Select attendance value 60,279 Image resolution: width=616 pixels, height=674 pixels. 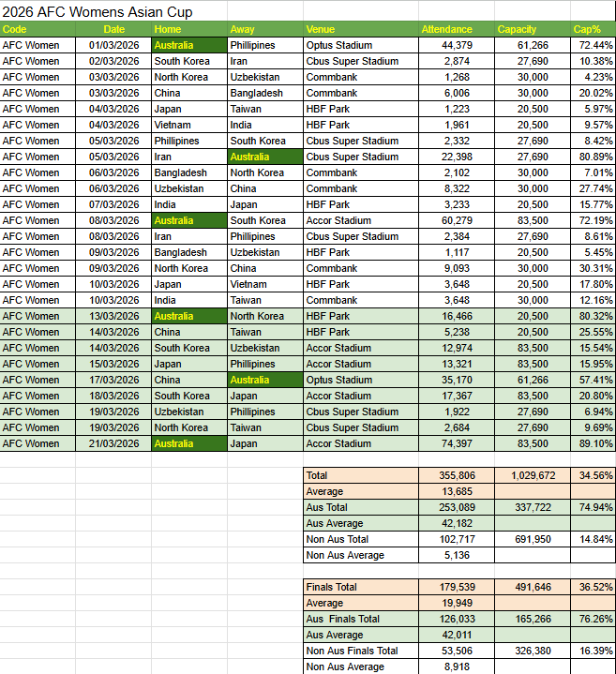[x=457, y=220]
